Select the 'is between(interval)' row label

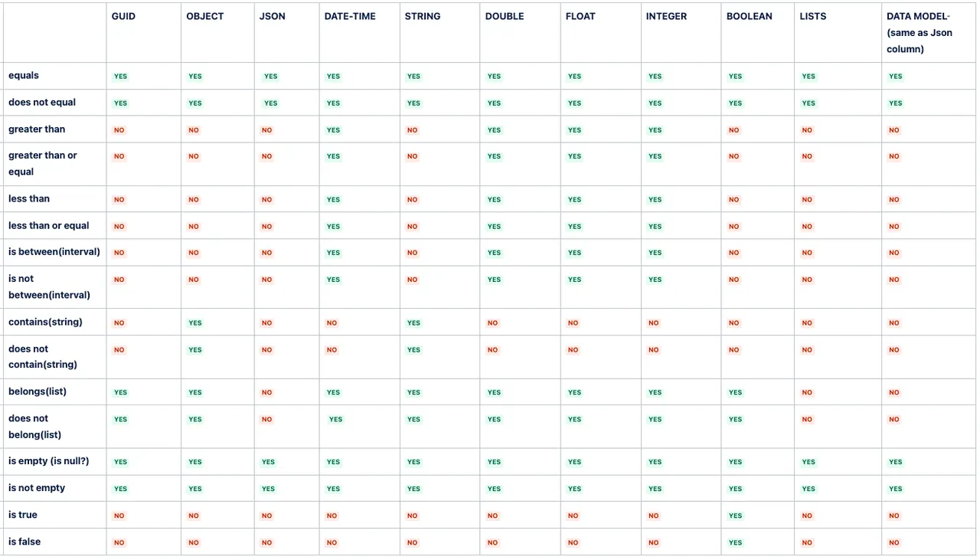[x=54, y=251]
